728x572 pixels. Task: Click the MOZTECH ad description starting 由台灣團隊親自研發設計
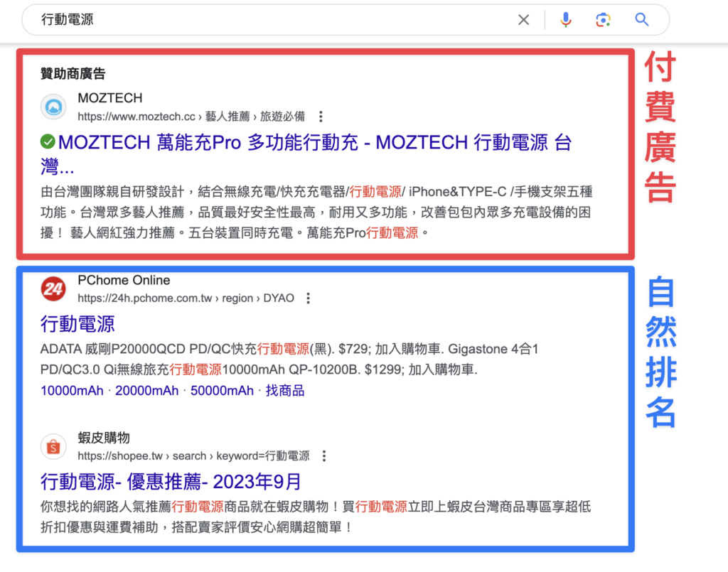click(316, 212)
